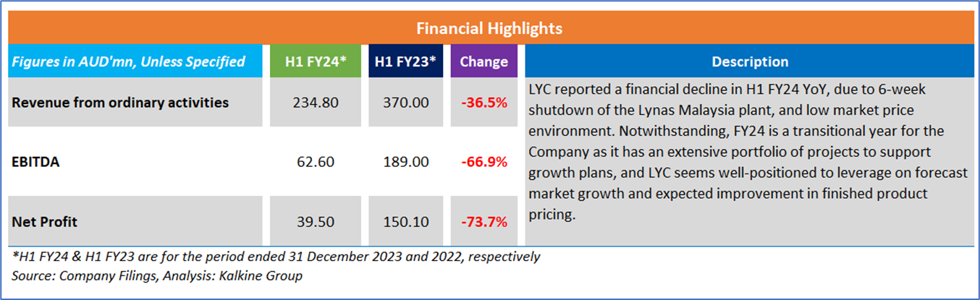Click the blue Description header cell

pyautogui.click(x=750, y=62)
